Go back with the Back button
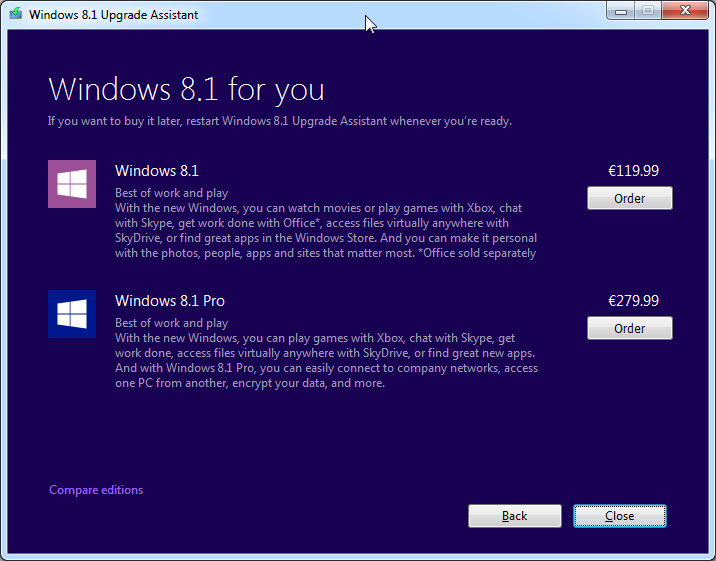716x561 pixels. pos(515,516)
